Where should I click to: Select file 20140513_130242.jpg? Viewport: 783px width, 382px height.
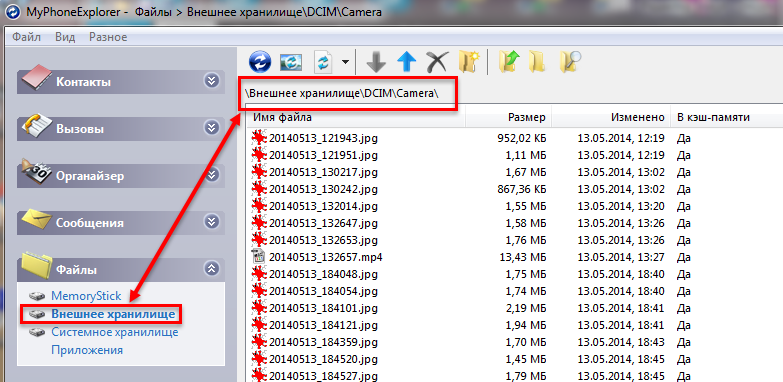click(x=323, y=189)
